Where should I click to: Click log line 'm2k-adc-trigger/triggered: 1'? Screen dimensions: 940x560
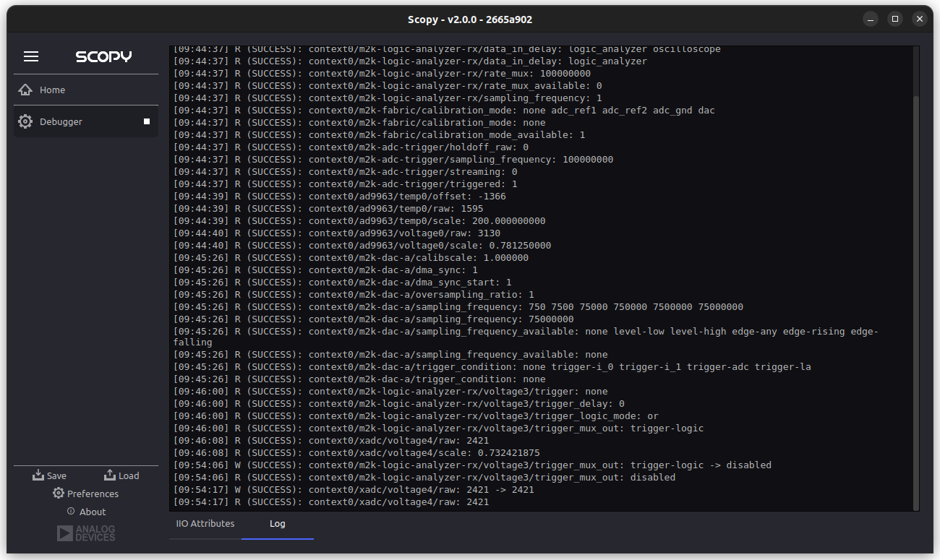tap(346, 184)
